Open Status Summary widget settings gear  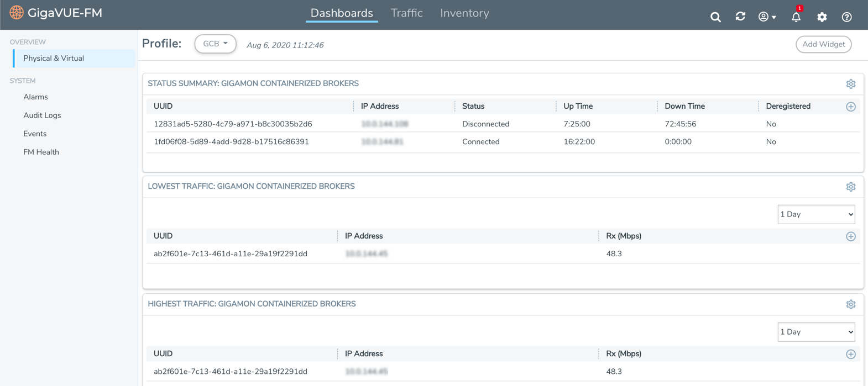(851, 84)
